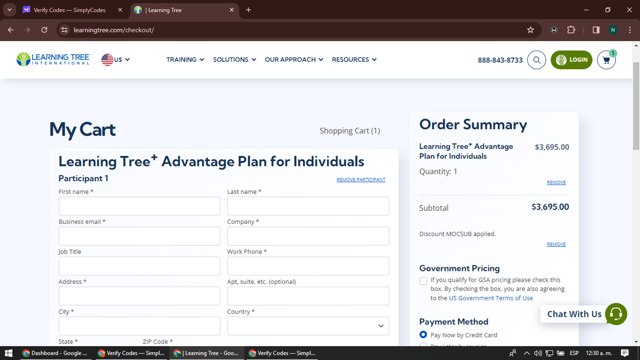Viewport: 640px width, 360px height.
Task: Remove the MOCSUB discount
Action: point(556,244)
